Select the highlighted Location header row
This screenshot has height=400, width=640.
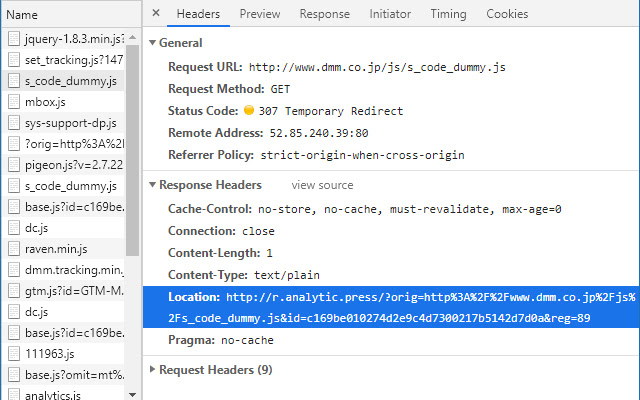click(x=390, y=307)
